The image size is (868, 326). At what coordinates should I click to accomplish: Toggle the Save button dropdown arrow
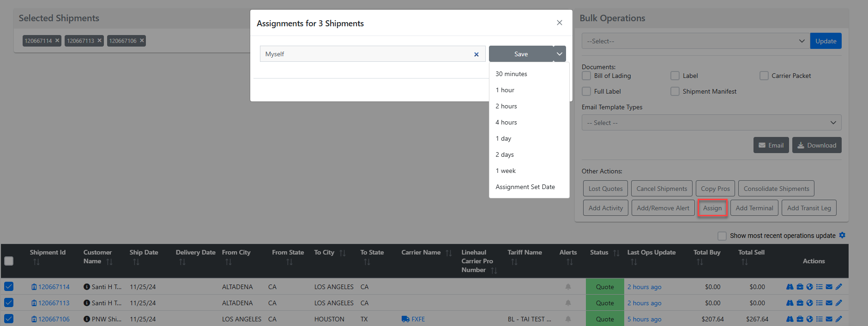[560, 54]
